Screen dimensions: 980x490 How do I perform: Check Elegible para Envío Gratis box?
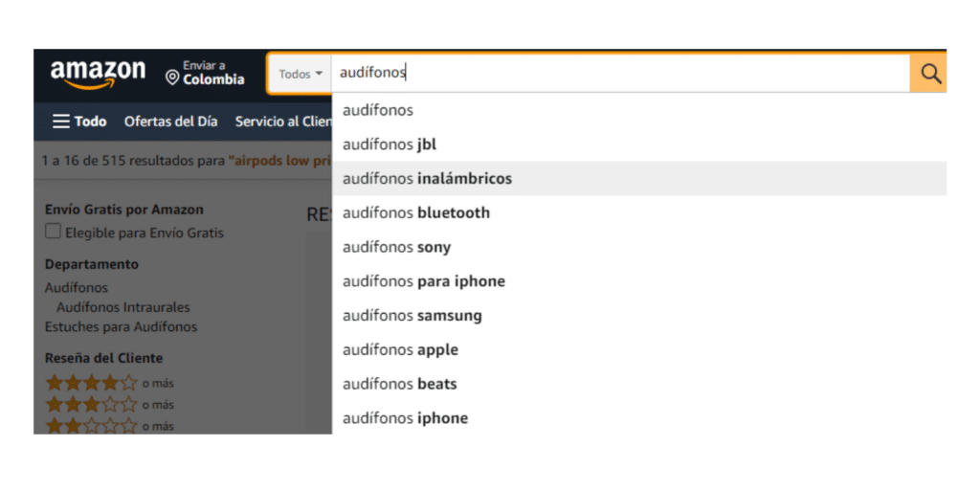[x=54, y=232]
